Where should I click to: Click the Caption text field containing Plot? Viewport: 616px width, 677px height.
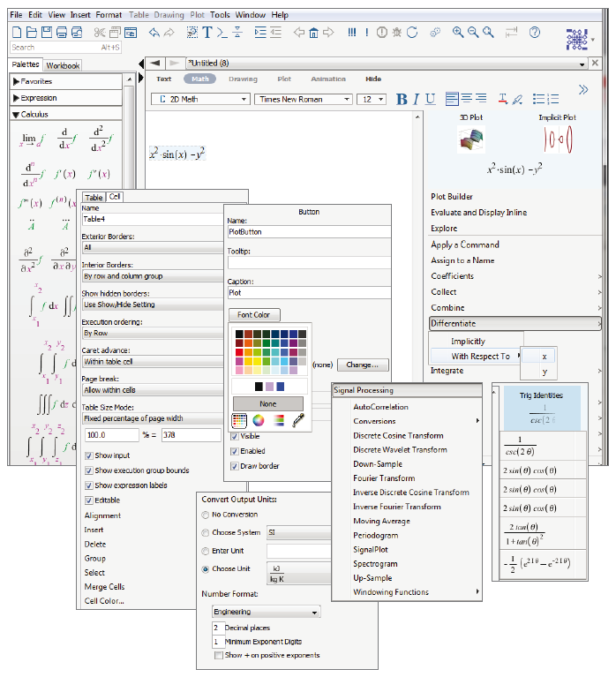point(307,293)
